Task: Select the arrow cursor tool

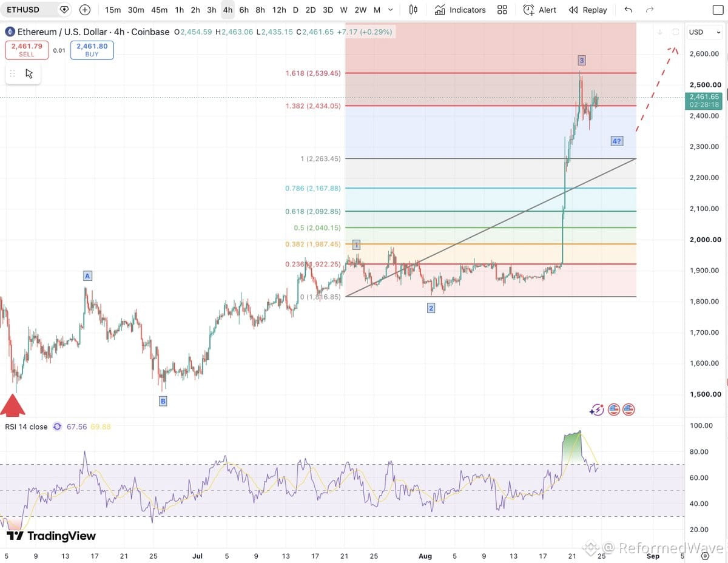Action: coord(29,73)
